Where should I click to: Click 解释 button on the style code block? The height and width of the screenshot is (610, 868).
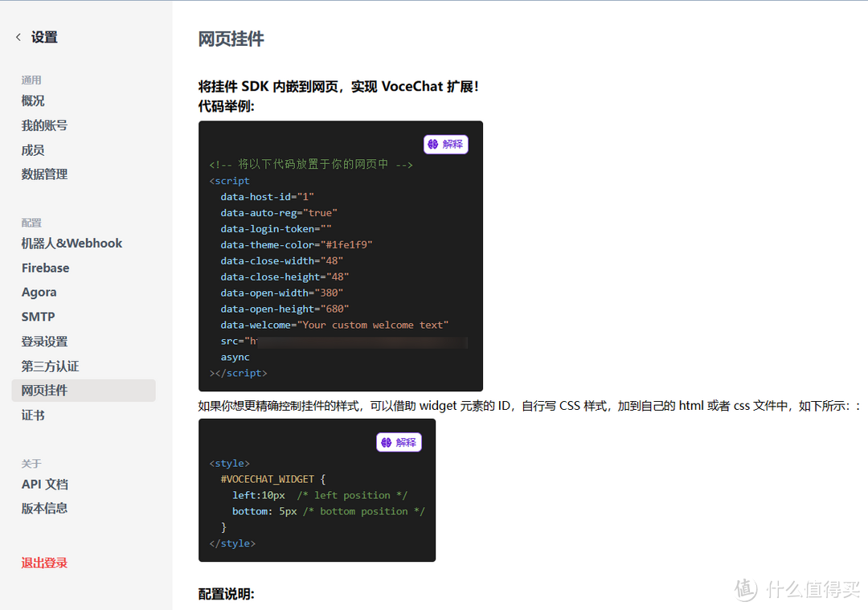coord(399,442)
